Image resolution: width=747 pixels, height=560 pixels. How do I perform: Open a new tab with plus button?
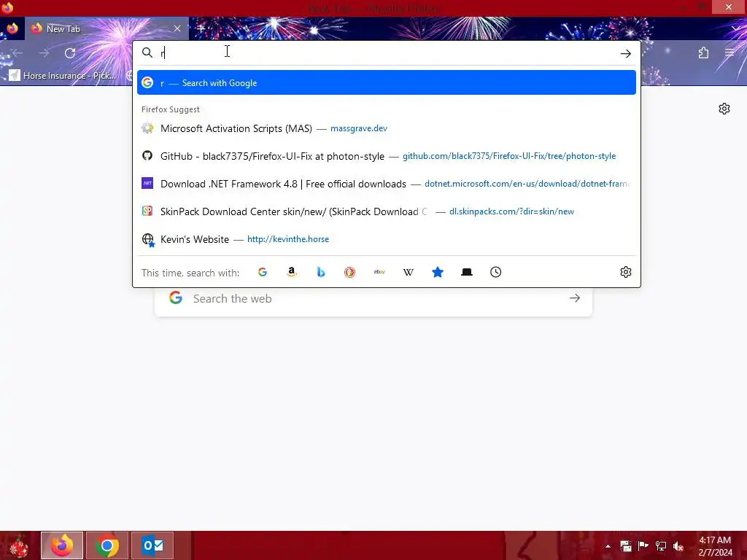pos(201,28)
